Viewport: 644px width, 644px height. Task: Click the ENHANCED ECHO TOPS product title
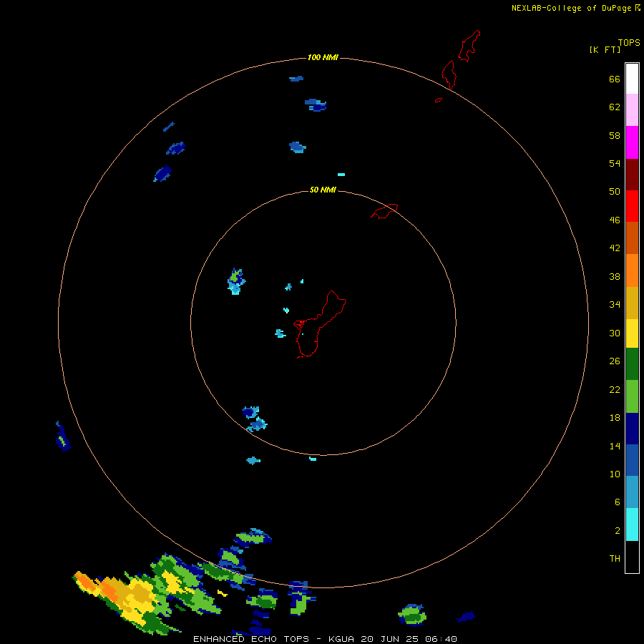[250, 639]
